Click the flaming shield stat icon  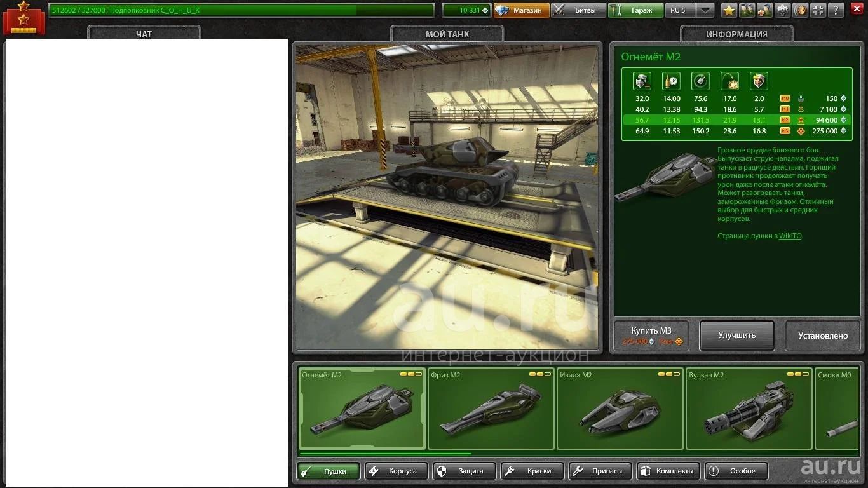(x=759, y=81)
